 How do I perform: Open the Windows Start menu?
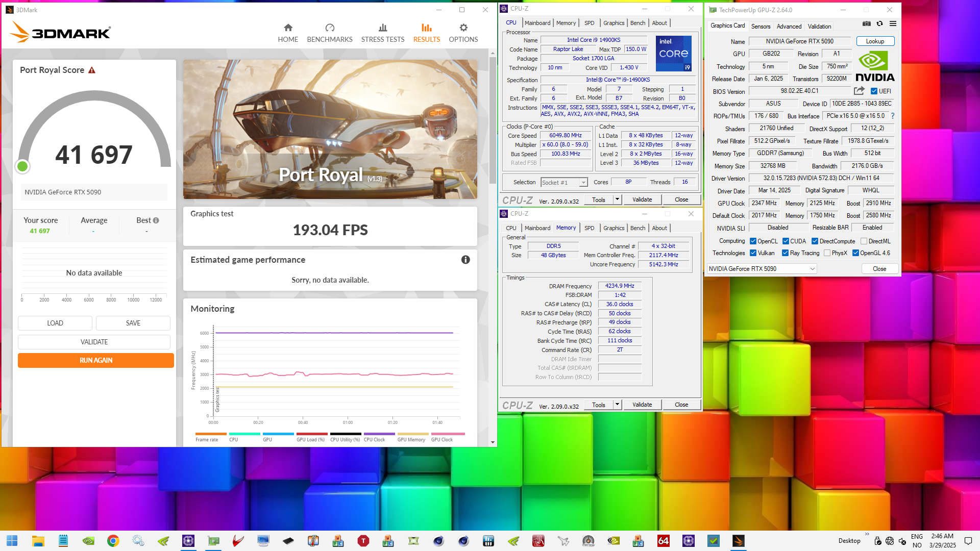(12, 541)
